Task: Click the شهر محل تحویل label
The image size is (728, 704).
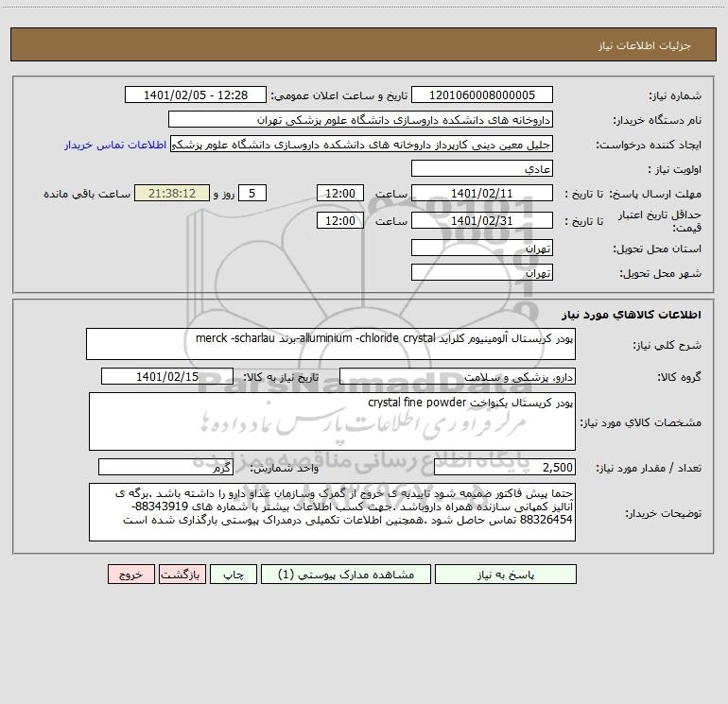Action: click(661, 274)
